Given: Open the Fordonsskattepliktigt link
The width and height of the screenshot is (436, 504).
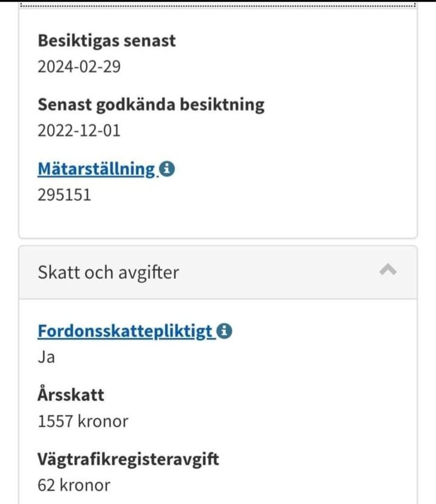Looking at the screenshot, I should point(125,331).
